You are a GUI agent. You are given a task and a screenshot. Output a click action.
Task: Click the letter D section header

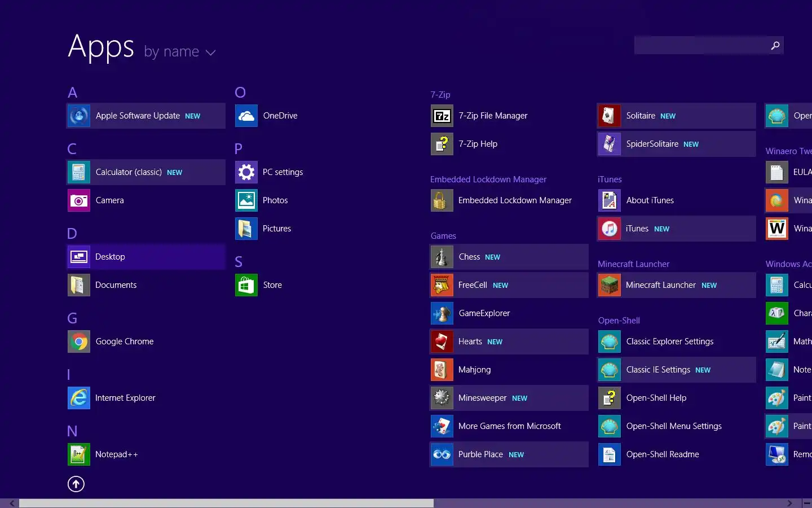[x=72, y=234]
